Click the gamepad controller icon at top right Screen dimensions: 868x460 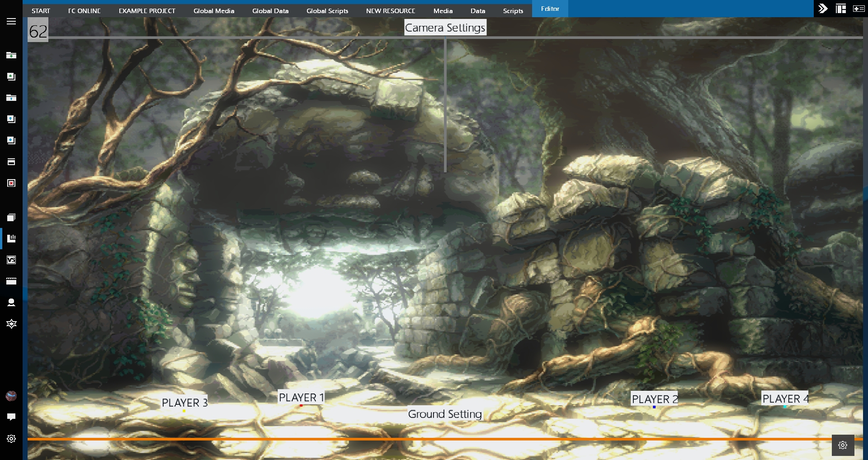tap(859, 9)
